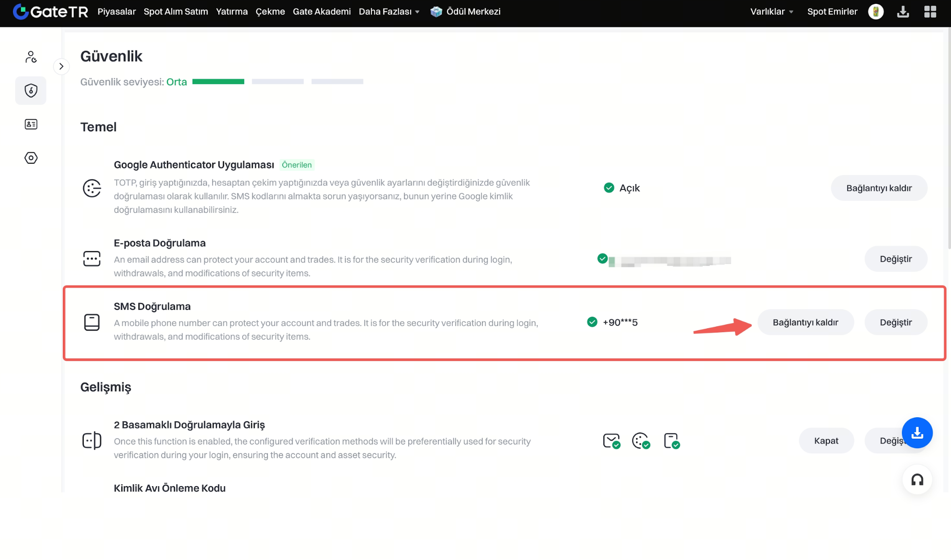Expand the Daha Fazlası dropdown menu
Screen dimensions: 951x560
pyautogui.click(x=389, y=11)
